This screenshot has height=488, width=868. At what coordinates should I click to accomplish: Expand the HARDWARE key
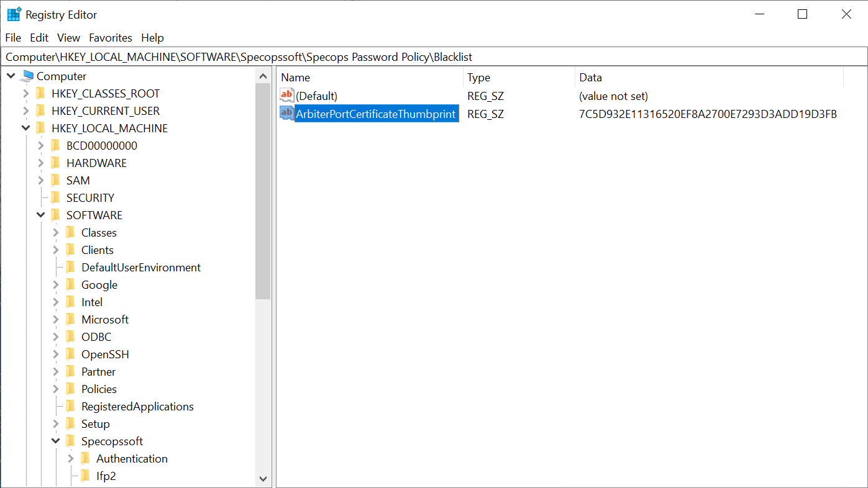tap(40, 163)
